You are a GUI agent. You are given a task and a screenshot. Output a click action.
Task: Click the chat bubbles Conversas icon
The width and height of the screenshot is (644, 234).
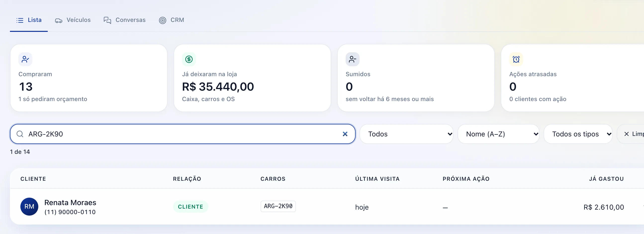tap(107, 20)
